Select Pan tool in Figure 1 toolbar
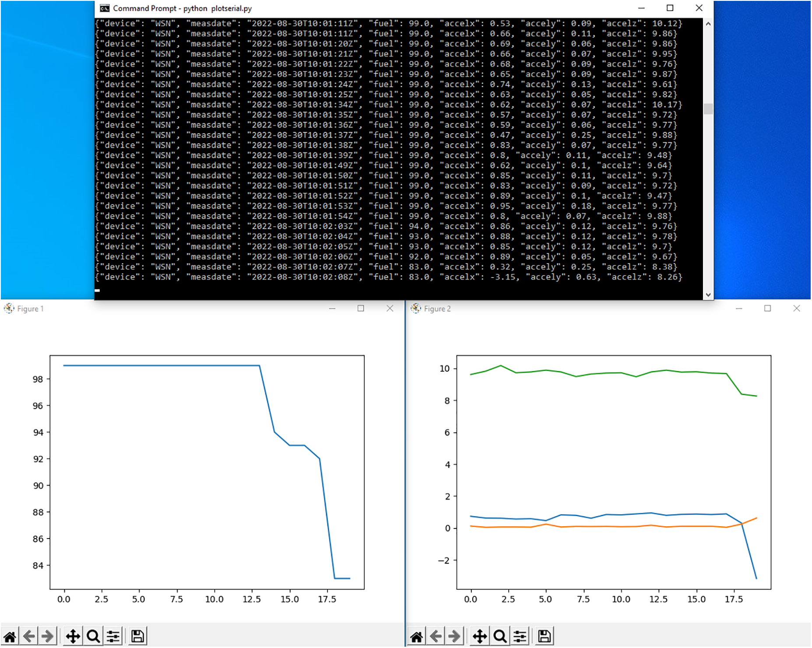 (73, 636)
